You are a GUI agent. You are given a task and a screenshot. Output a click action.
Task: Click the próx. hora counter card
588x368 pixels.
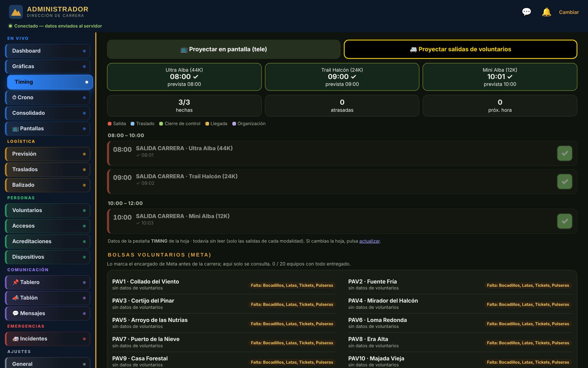tap(500, 106)
